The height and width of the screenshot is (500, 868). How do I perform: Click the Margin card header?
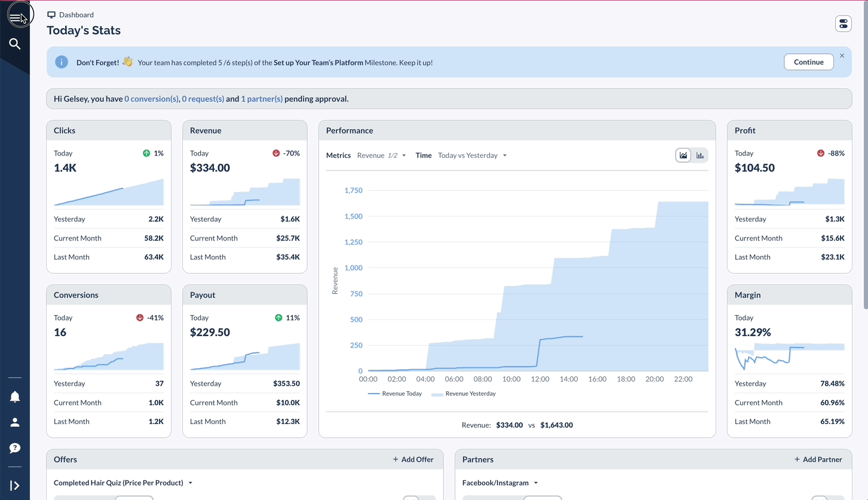click(790, 295)
